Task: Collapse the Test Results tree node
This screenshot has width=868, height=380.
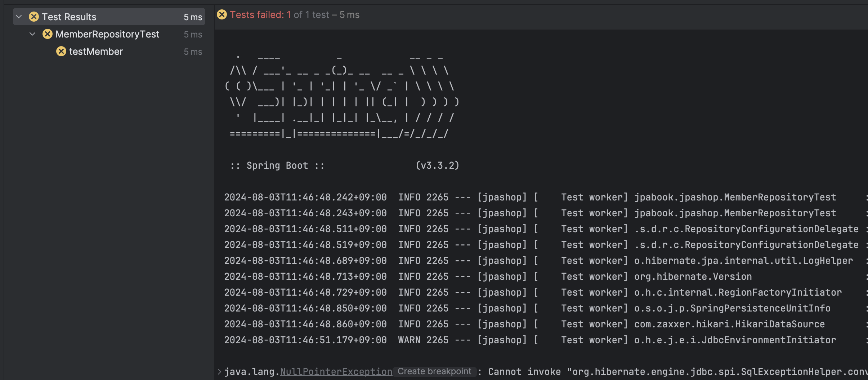Action: pyautogui.click(x=19, y=17)
